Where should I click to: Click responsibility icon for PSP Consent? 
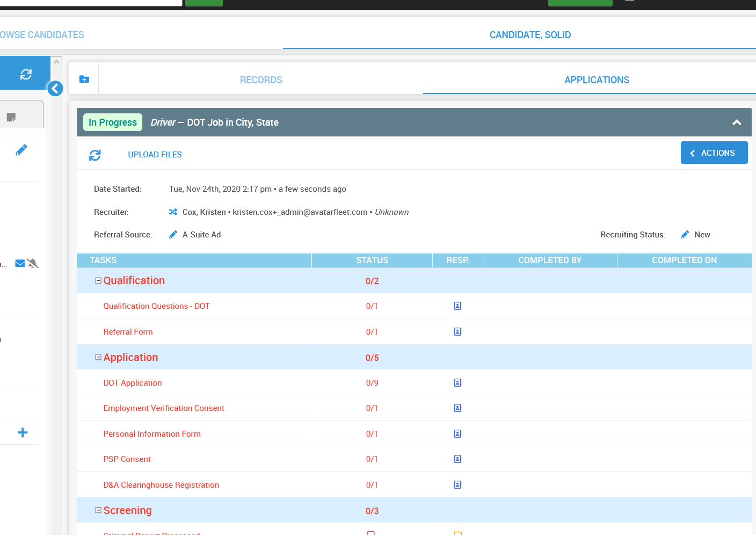457,459
